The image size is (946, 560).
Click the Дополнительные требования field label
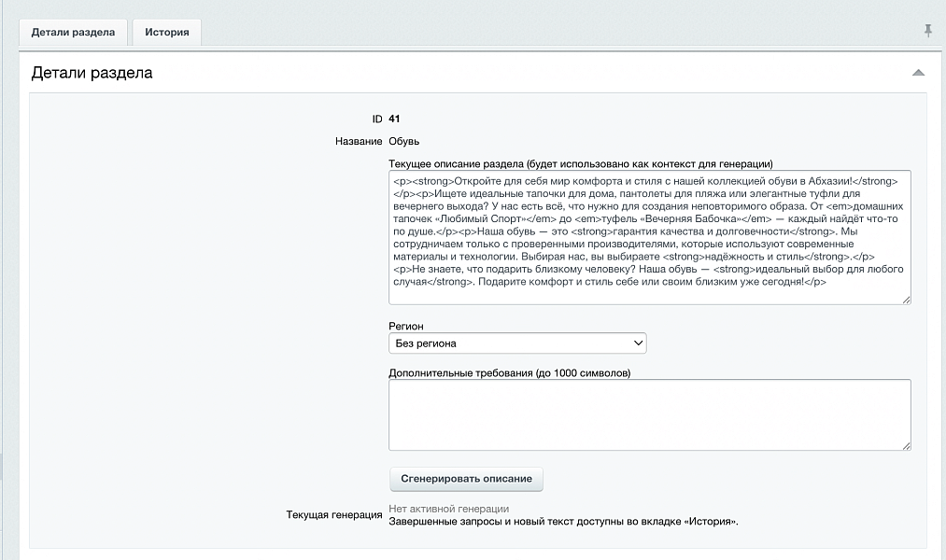click(x=509, y=373)
